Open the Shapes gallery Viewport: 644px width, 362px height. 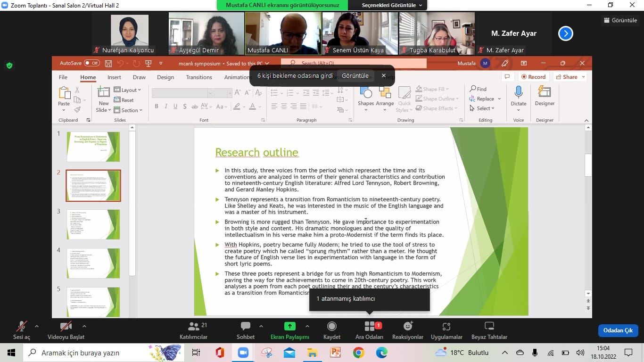pos(365,99)
